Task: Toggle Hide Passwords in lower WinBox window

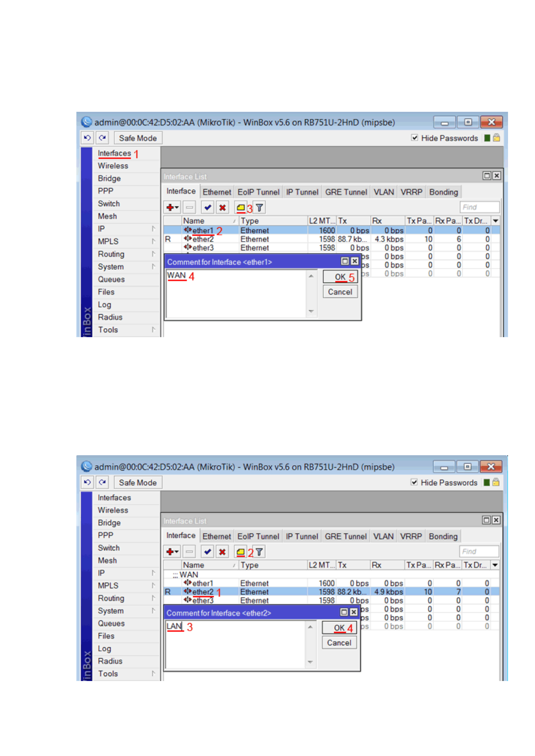Action: pos(414,482)
